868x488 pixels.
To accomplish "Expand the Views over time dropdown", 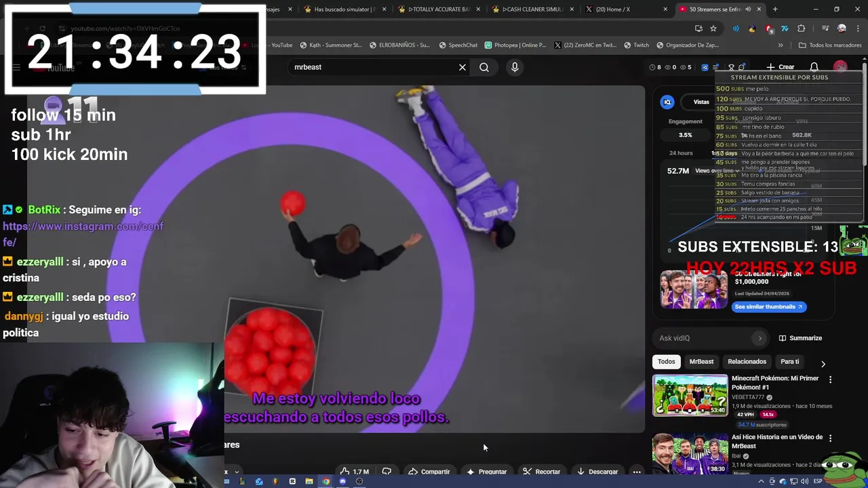I will tap(719, 171).
